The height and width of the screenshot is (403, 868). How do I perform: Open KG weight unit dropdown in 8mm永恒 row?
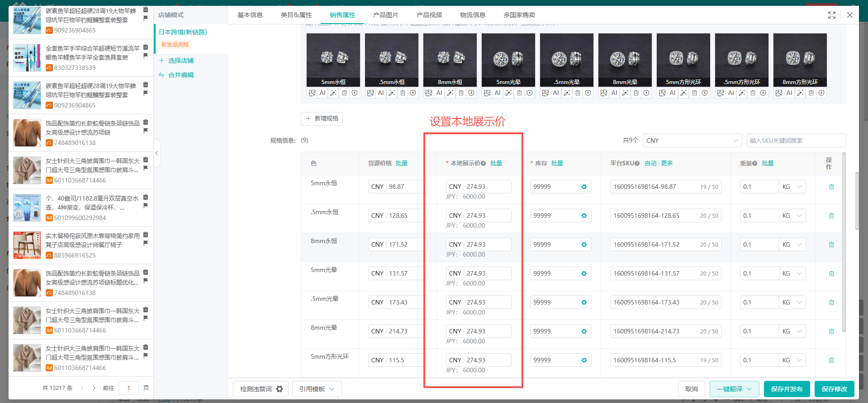792,244
